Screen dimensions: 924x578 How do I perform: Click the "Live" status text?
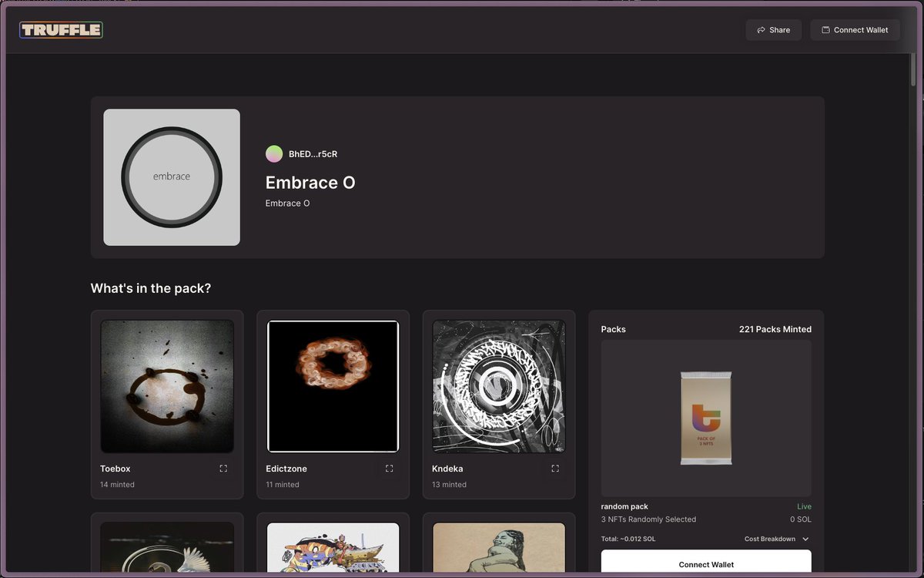tap(804, 506)
